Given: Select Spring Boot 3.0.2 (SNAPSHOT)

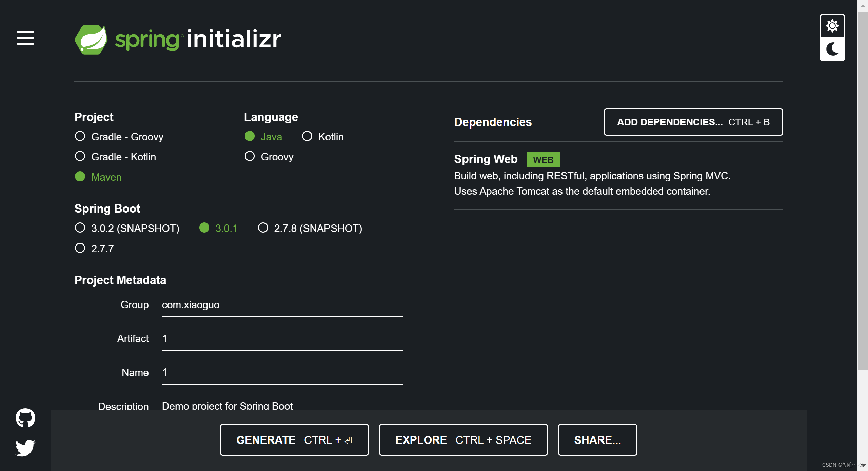Looking at the screenshot, I should click(80, 228).
